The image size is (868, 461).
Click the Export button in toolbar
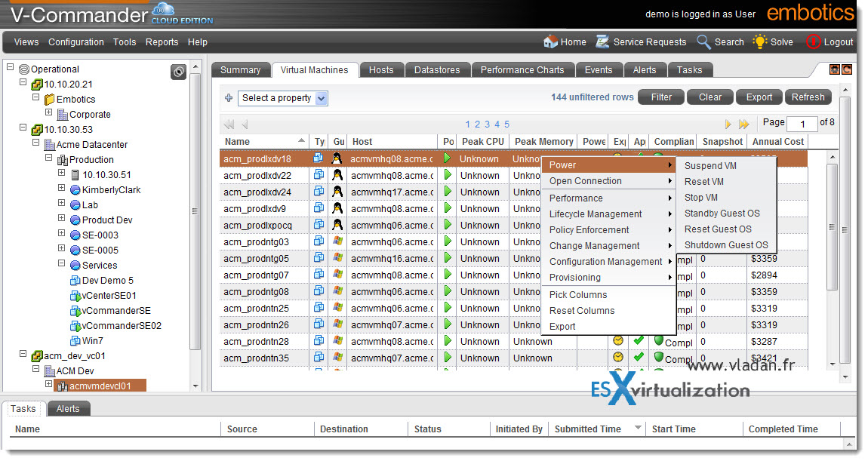pos(759,97)
